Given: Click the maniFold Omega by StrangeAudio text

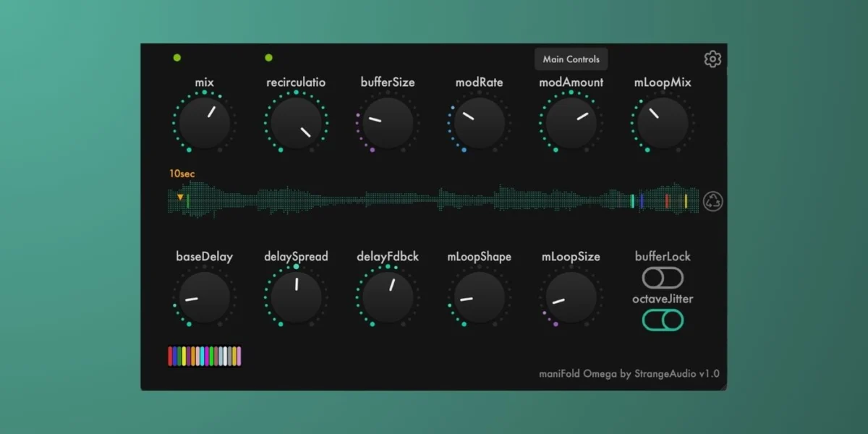Looking at the screenshot, I should 629,374.
